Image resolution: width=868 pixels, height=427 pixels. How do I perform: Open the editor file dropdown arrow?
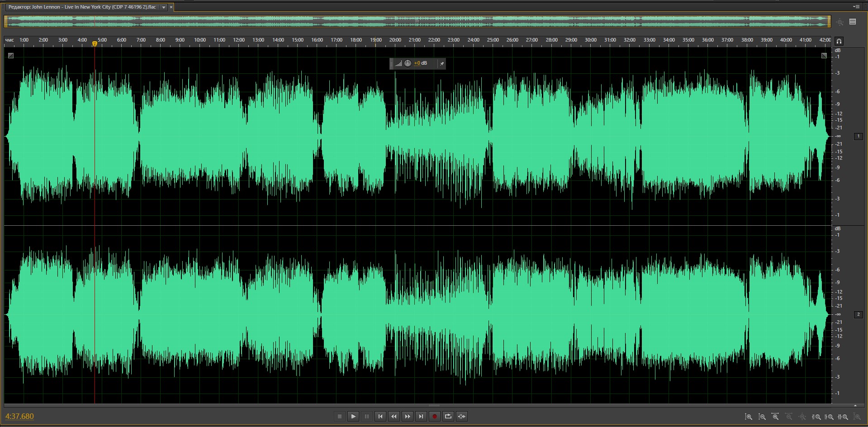click(164, 7)
